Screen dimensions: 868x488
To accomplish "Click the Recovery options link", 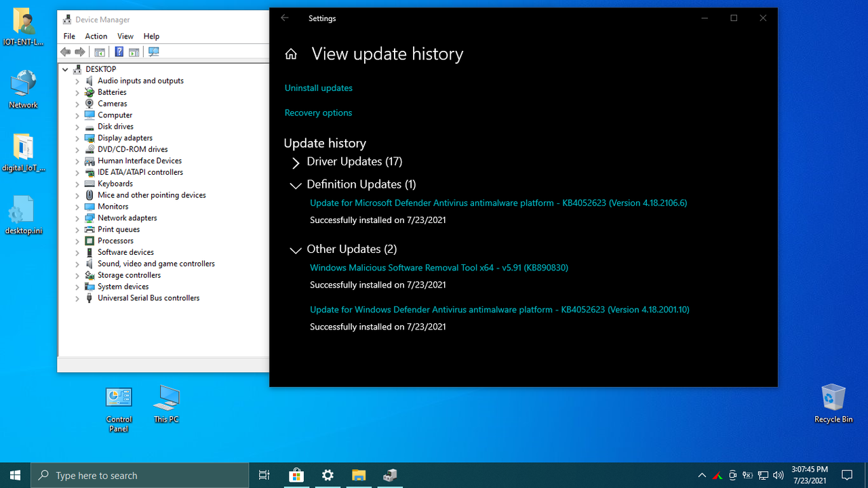I will click(x=318, y=113).
